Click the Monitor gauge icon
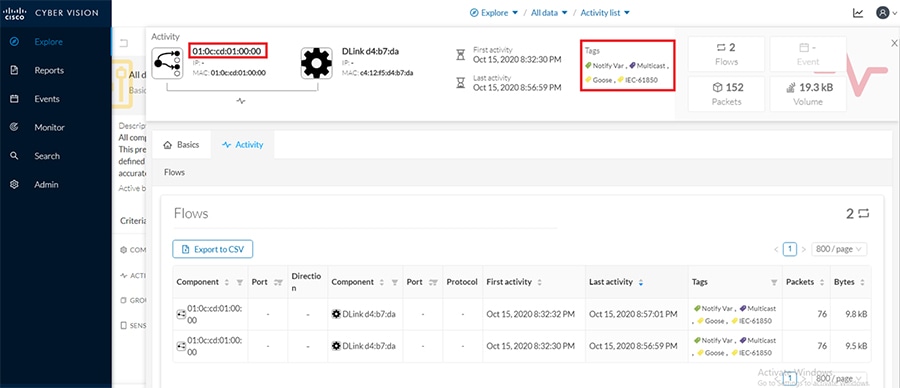Viewport: 900px width, 388px height. click(x=14, y=127)
